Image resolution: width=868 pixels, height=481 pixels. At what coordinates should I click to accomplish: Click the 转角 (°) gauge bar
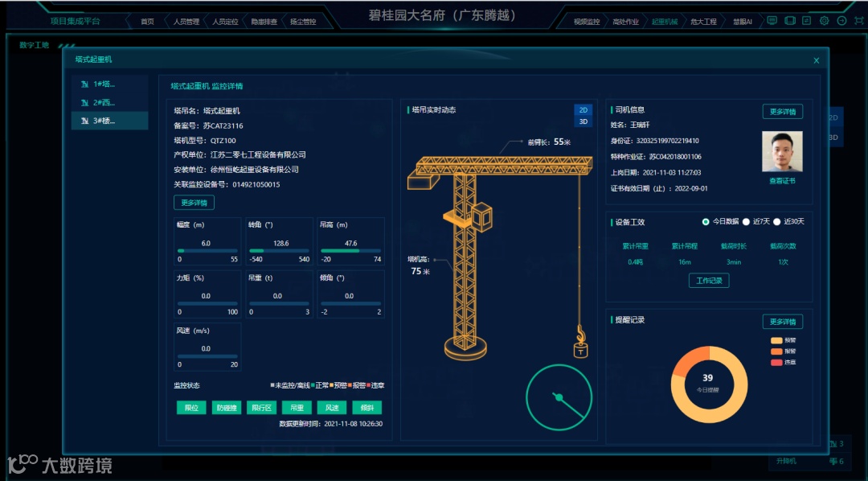point(280,251)
